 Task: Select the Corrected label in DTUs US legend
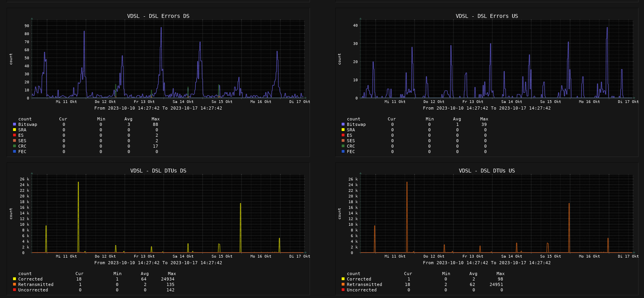pos(359,279)
